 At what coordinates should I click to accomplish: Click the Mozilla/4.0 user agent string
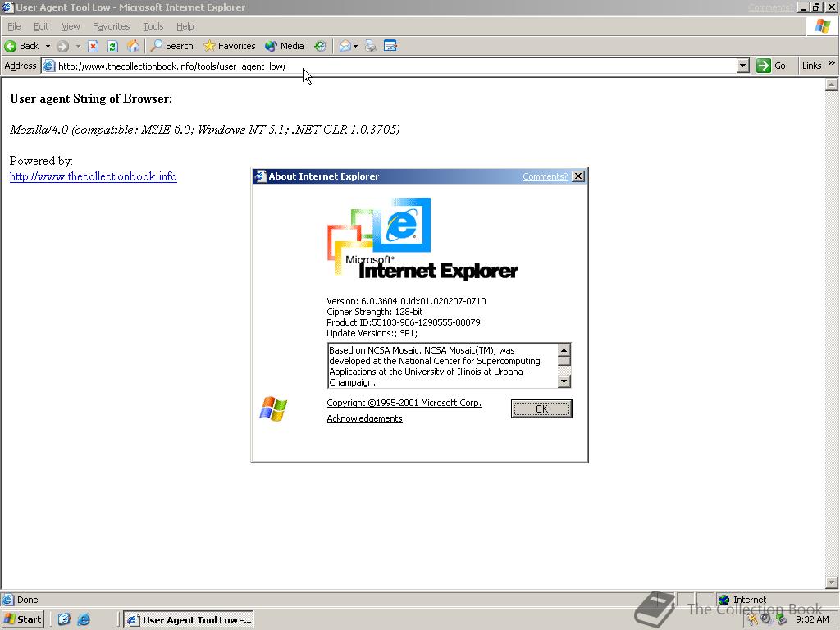204,130
